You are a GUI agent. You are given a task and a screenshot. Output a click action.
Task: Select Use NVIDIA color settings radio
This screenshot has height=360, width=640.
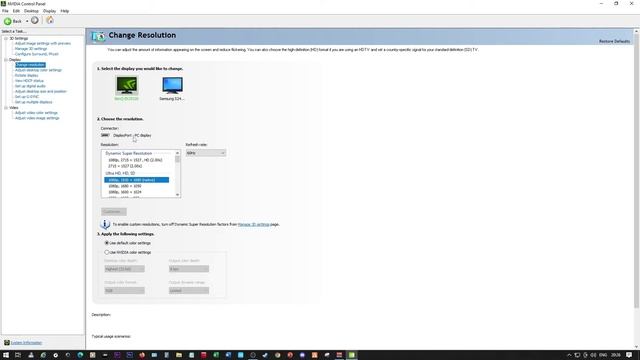point(107,252)
